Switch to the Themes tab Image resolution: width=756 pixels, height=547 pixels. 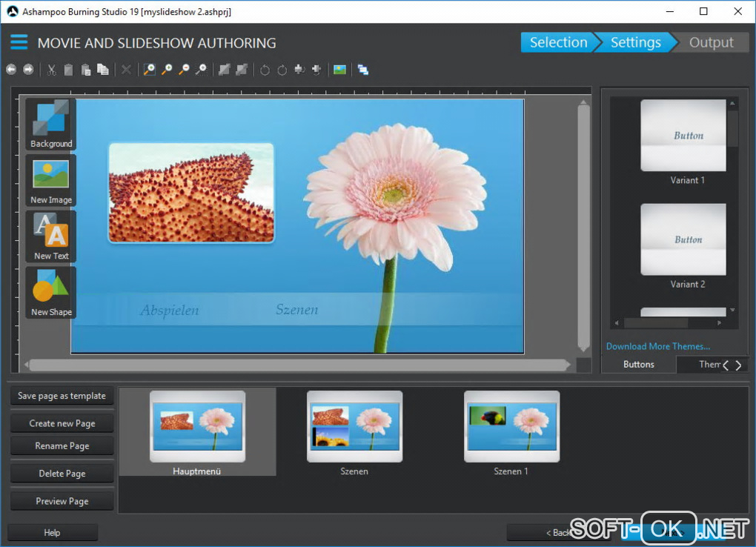(709, 364)
